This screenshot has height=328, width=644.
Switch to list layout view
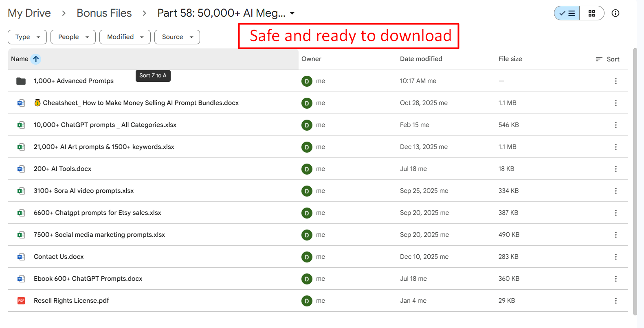567,13
